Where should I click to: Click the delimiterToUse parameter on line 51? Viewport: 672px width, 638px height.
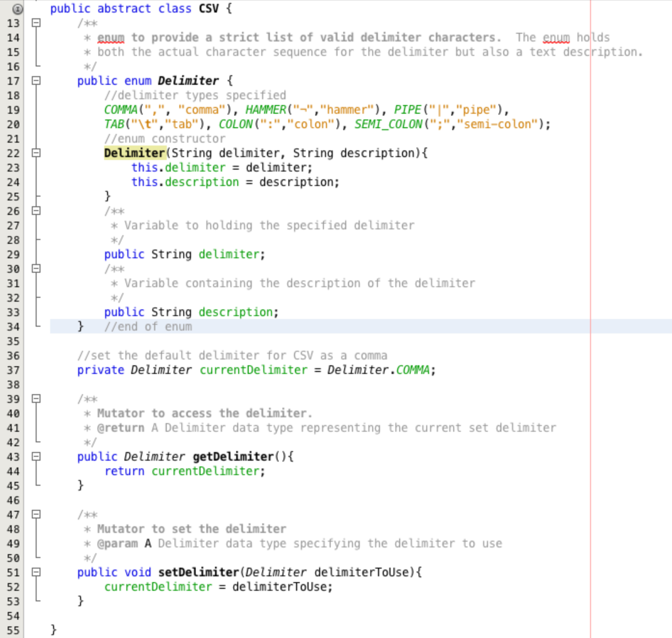[x=362, y=572]
